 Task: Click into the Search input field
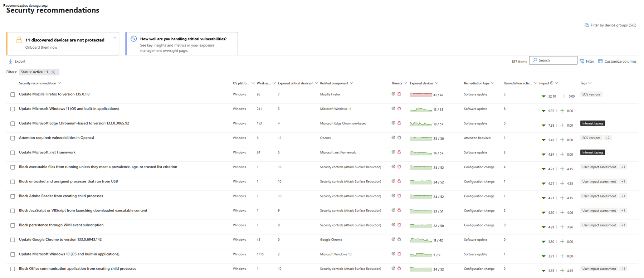coord(556,60)
